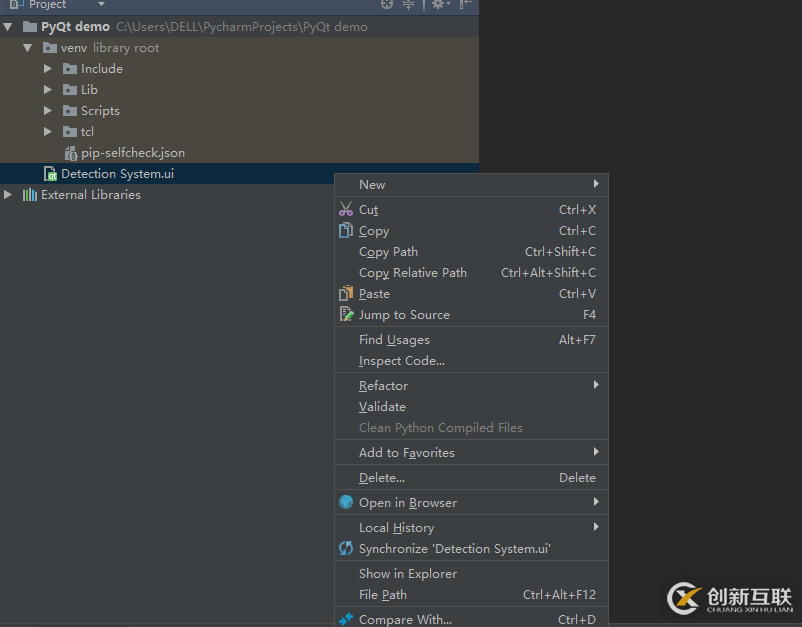Image resolution: width=802 pixels, height=627 pixels.
Task: Click the Jump to Source pencil icon
Action: (346, 314)
